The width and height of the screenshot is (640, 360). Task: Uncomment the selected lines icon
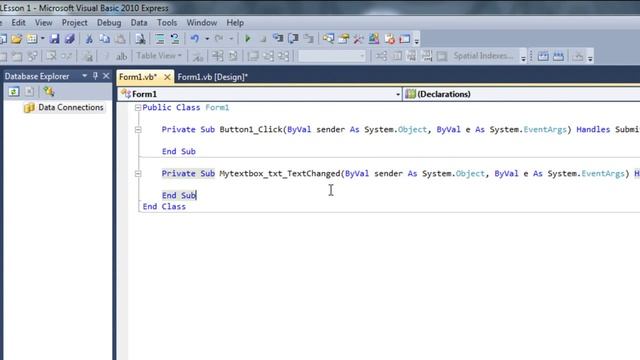tap(175, 39)
